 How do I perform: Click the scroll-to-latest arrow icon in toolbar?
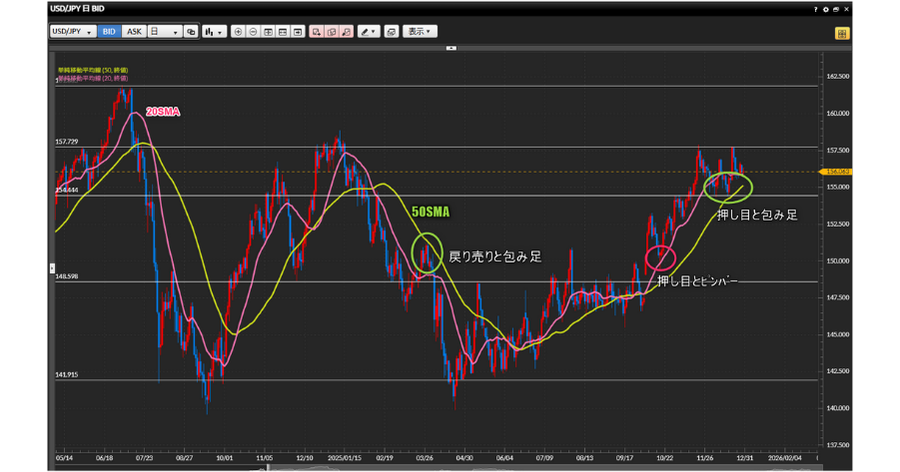(298, 32)
